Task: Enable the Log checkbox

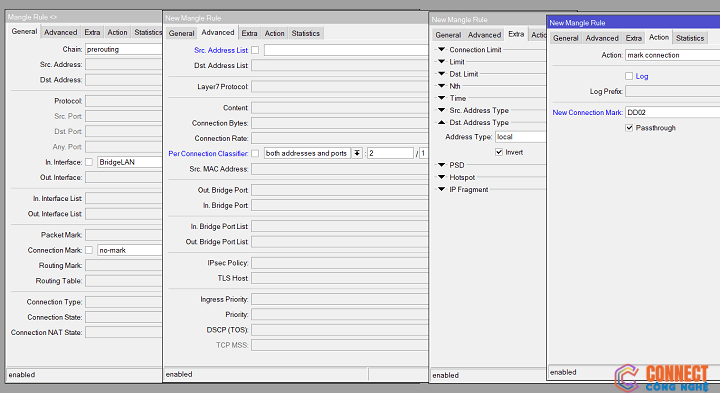Action: 629,76
